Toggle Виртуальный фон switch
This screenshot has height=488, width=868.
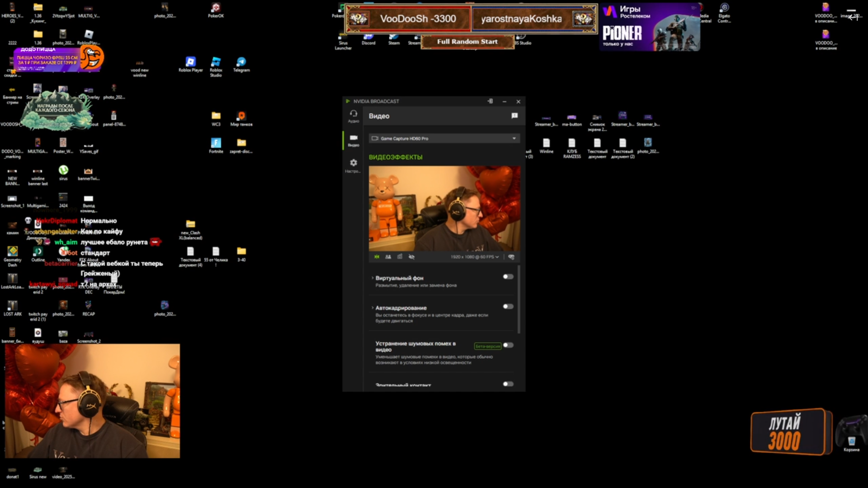[508, 277]
